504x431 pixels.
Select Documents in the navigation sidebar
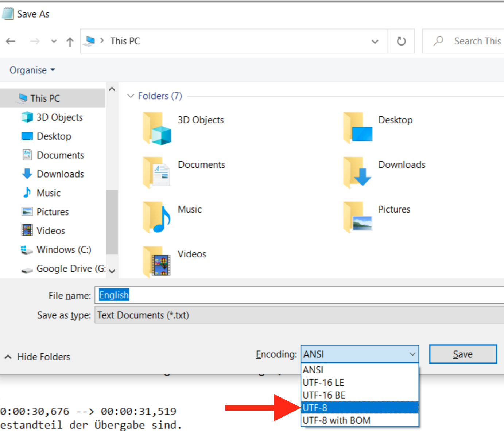60,155
